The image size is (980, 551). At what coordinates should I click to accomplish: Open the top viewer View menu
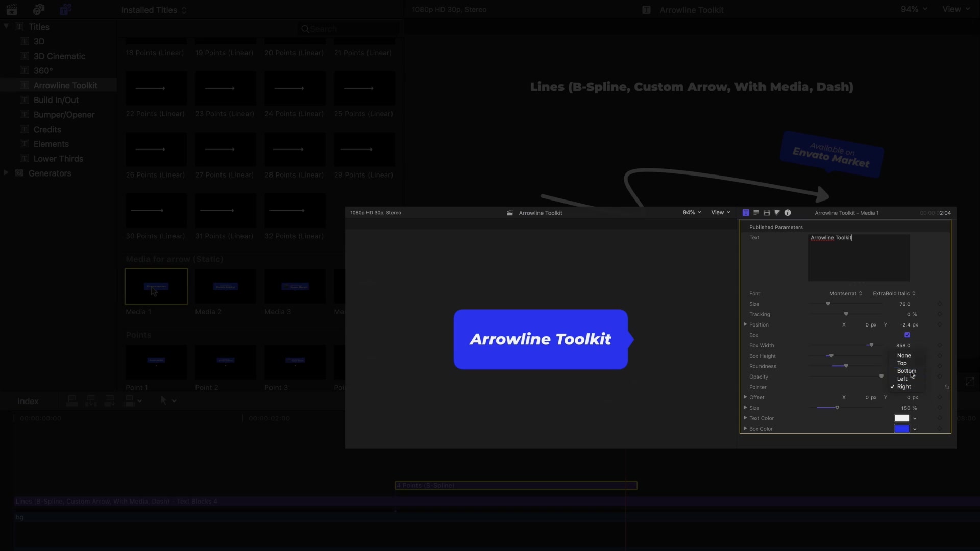coord(955,9)
